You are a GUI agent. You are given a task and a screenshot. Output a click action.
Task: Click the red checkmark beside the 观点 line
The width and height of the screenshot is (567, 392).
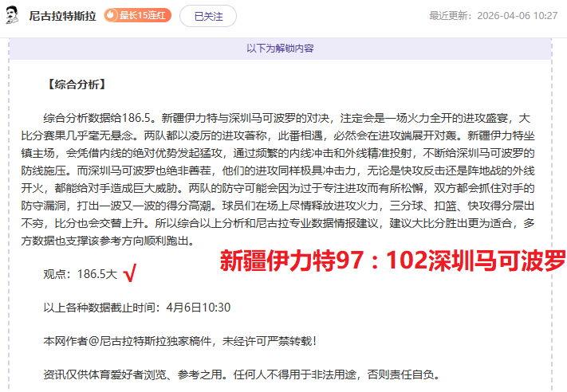pos(130,275)
